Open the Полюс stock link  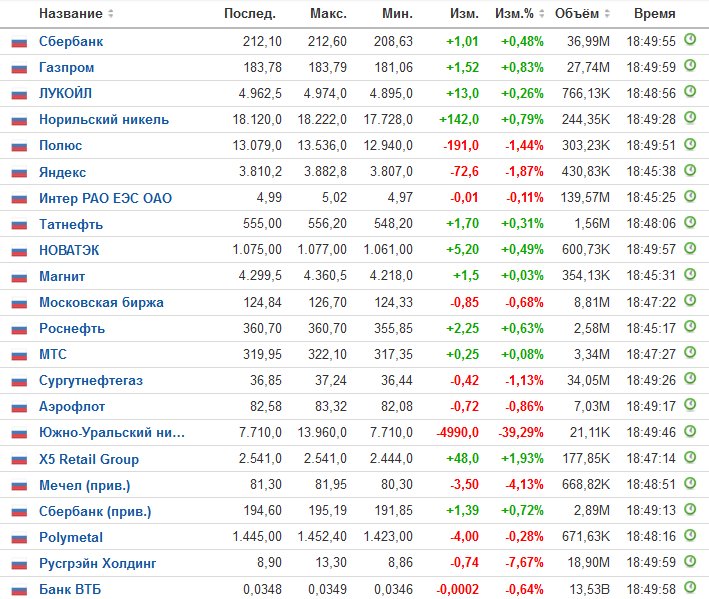click(60, 146)
